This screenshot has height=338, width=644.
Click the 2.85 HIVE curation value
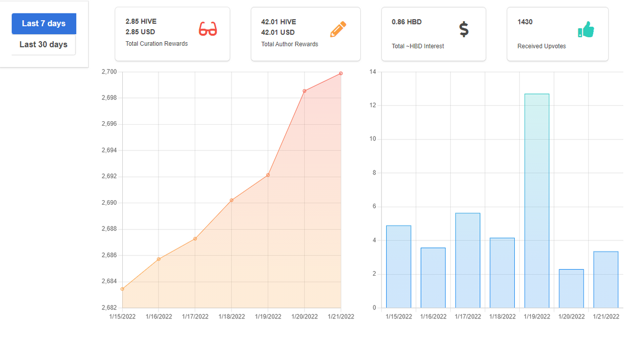tap(141, 22)
